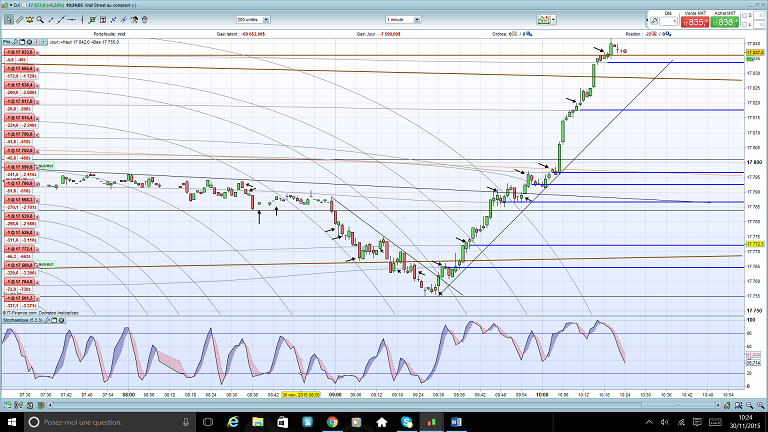Screen dimensions: 768x432
Task: Choose the long trend line tool
Action: coord(61,20)
